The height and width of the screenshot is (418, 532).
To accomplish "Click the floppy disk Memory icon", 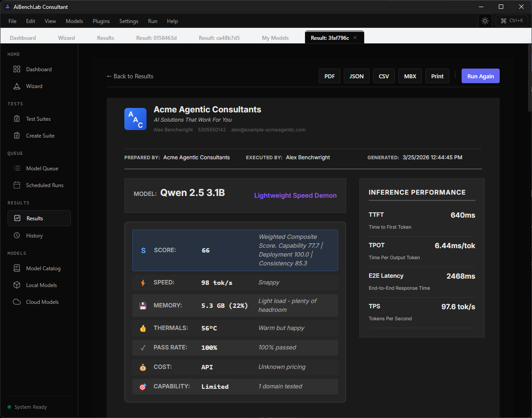I will coord(143,305).
